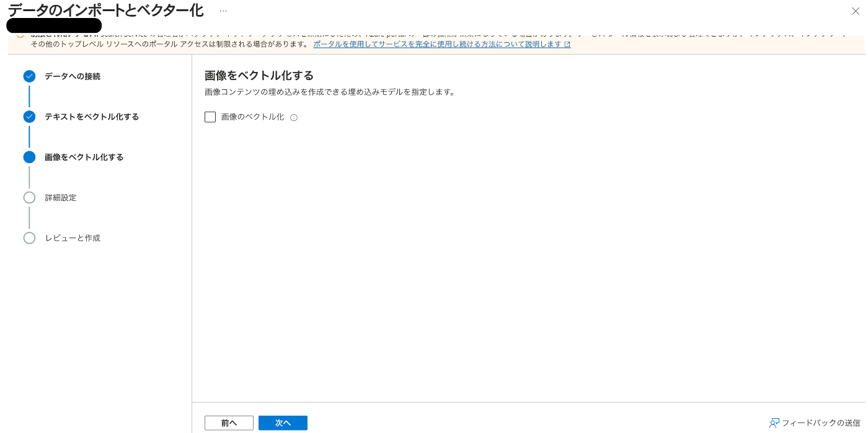
Task: Click the empty circle for 詳細設定 step
Action: pyautogui.click(x=29, y=197)
